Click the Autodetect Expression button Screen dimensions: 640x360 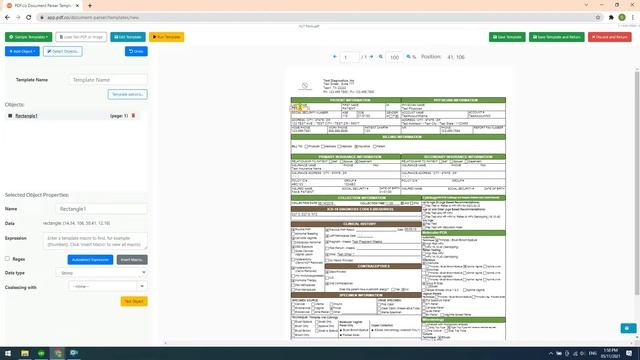pos(90,260)
